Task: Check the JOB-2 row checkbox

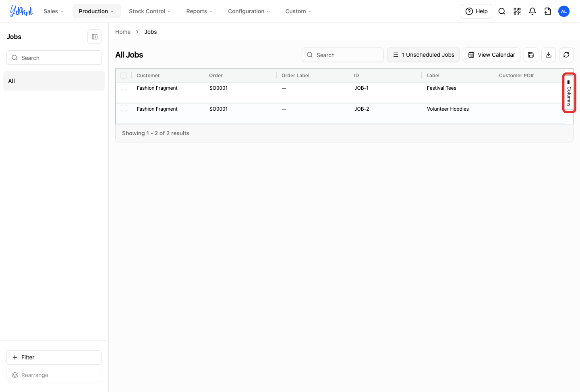Action: tap(124, 108)
